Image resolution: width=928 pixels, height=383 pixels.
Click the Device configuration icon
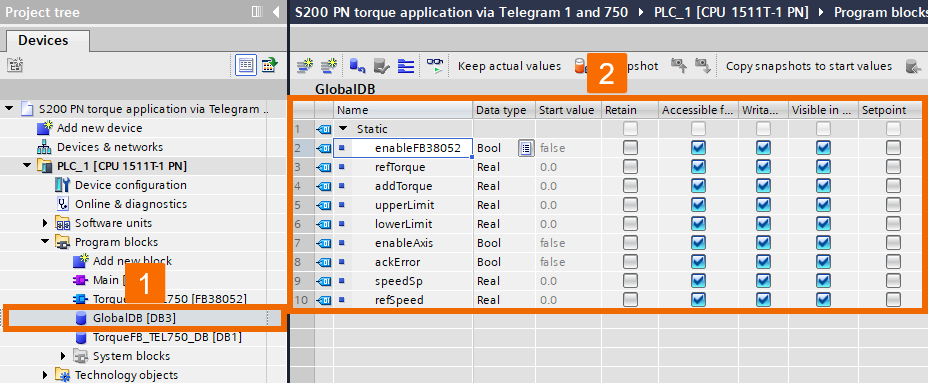(x=63, y=185)
